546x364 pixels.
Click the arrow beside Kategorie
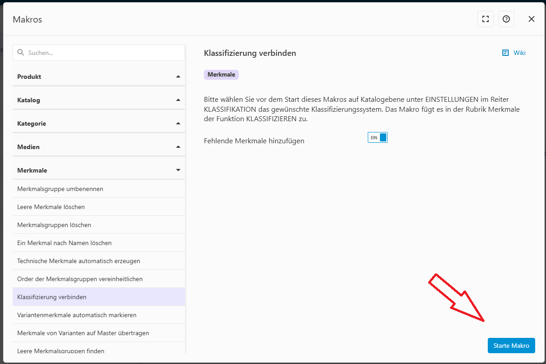pos(178,123)
